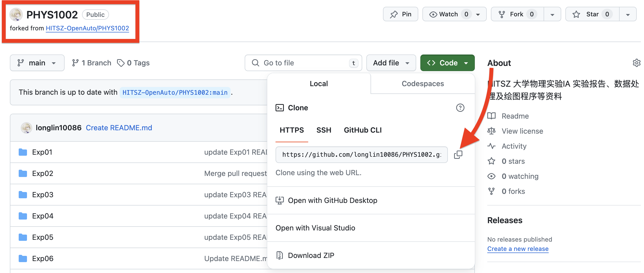Viewport: 644px width, 273px height.
Task: Click the license scale icon in About
Action: 491,131
